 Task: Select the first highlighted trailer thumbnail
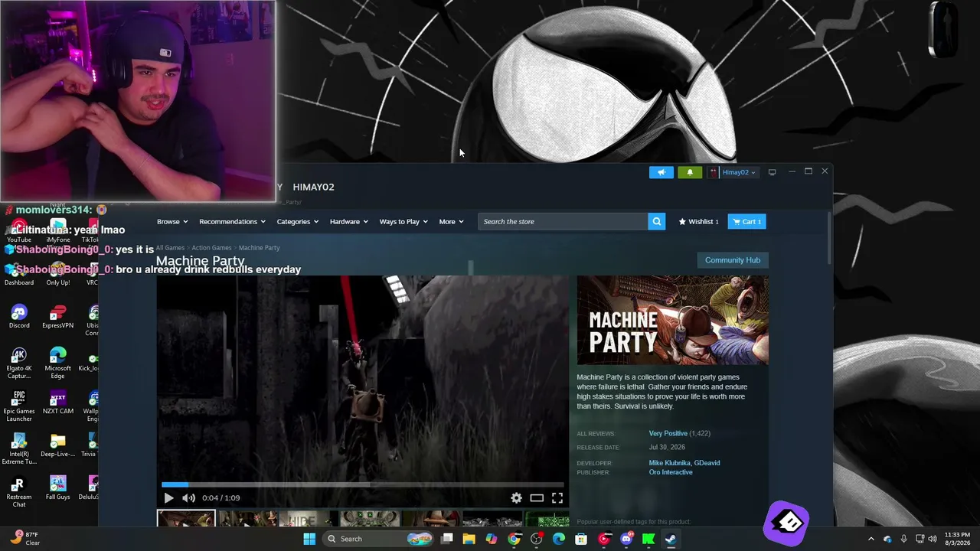(186, 519)
